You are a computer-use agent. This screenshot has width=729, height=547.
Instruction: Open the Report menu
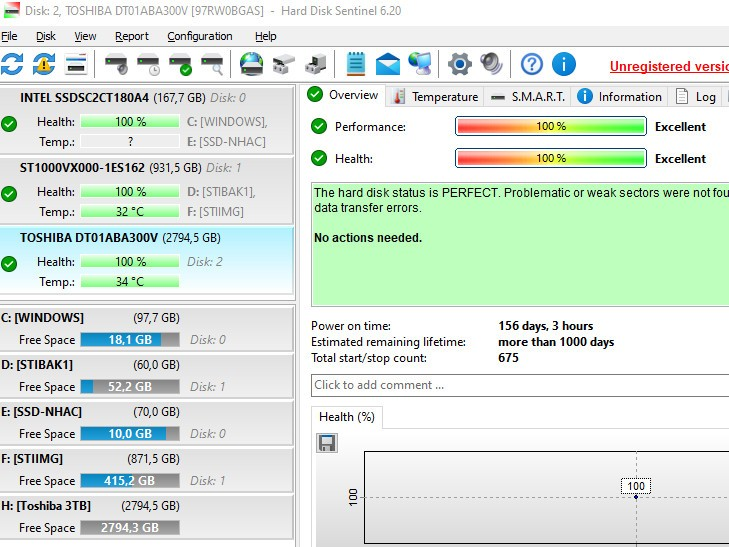coord(132,36)
